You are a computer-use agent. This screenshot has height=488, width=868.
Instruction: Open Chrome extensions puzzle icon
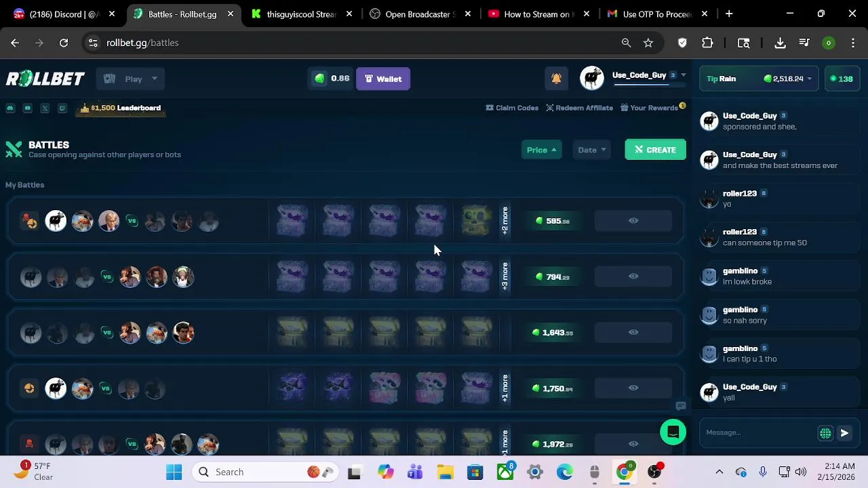[707, 43]
